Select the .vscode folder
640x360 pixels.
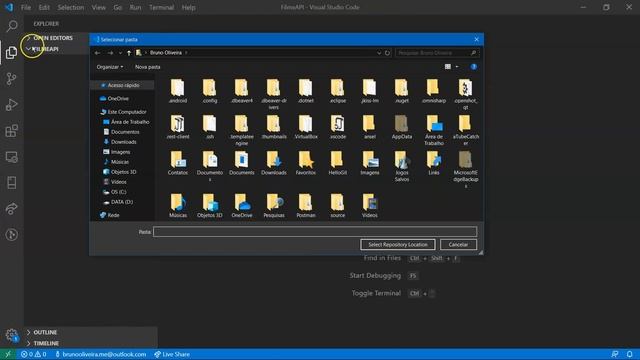pos(338,127)
